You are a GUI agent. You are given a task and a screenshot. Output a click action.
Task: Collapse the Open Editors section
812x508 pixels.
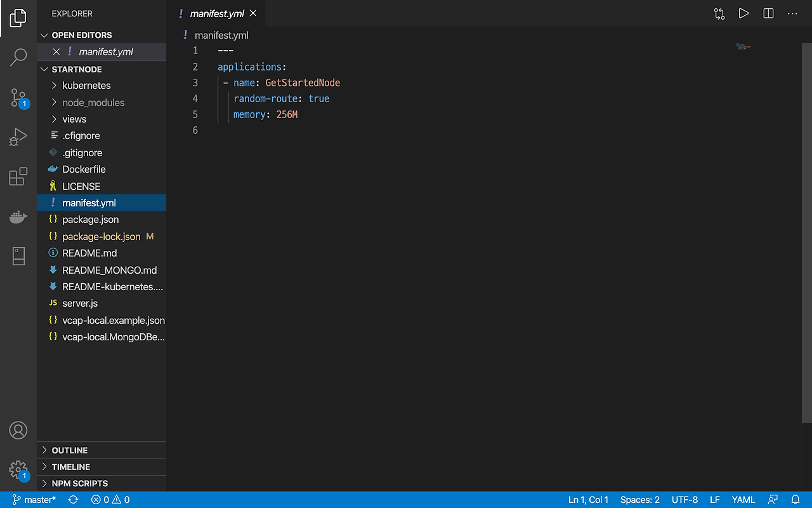pyautogui.click(x=101, y=35)
